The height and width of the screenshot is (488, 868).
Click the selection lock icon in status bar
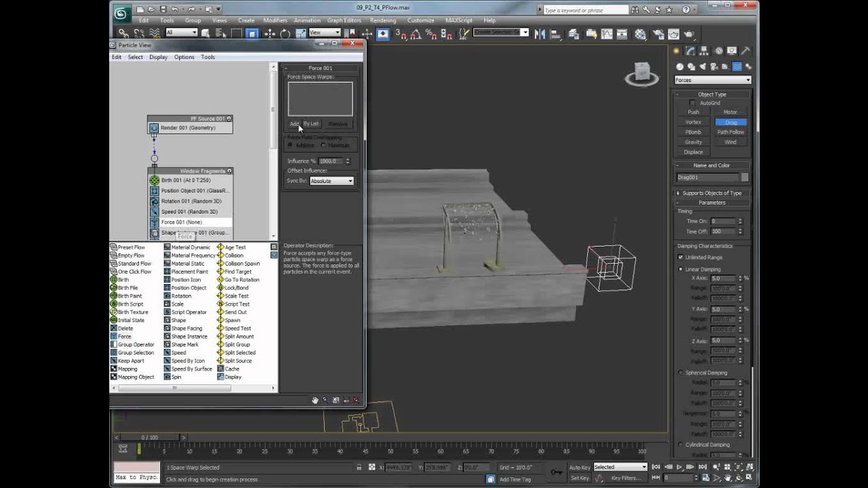click(x=359, y=468)
